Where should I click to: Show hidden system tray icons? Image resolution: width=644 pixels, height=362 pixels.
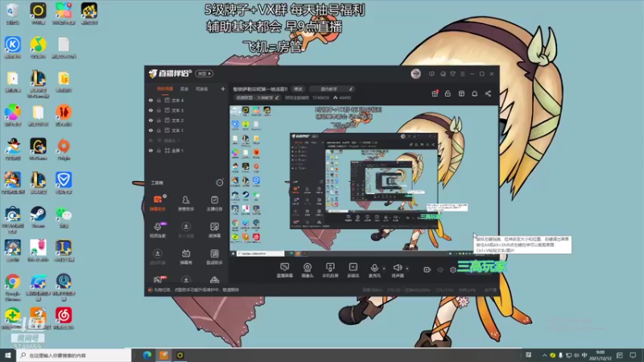point(545,355)
